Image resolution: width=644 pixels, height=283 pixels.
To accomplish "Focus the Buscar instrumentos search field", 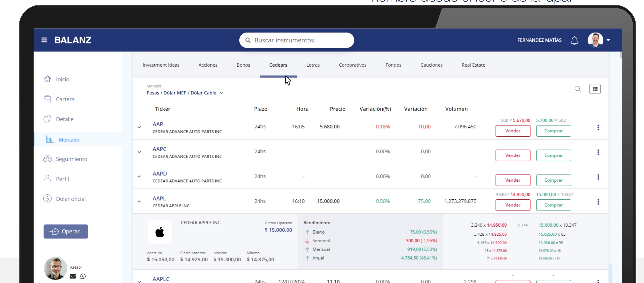I will (296, 40).
